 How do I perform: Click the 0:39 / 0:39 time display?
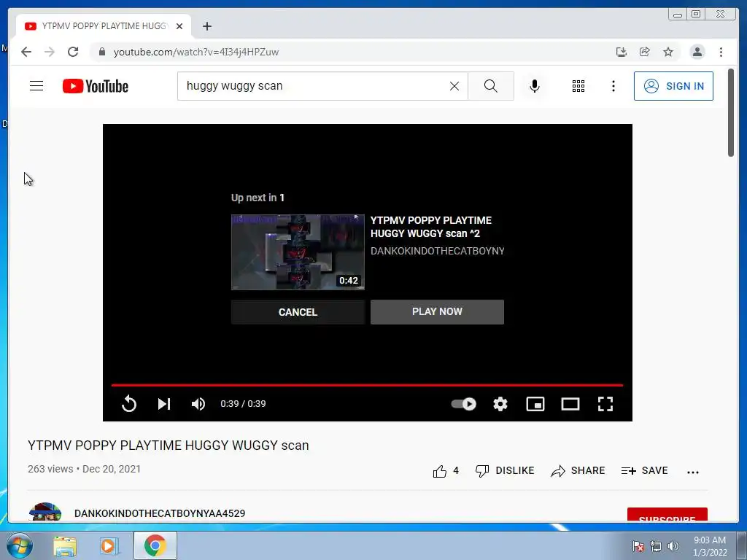[243, 404]
